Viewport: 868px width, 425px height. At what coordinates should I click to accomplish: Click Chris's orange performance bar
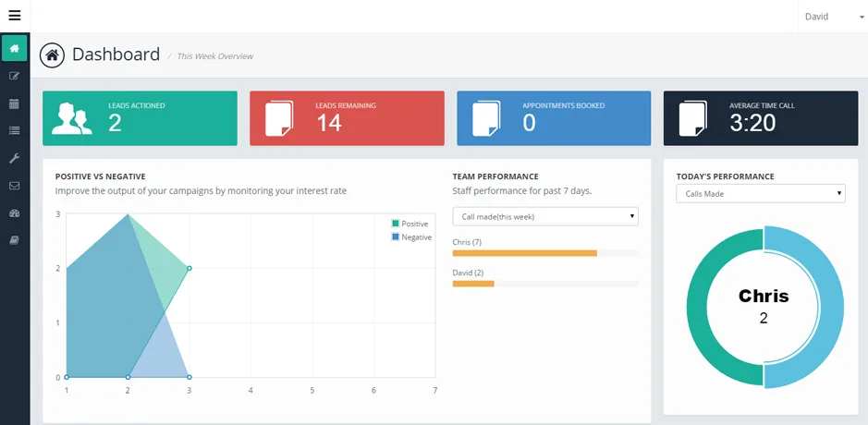coord(525,253)
